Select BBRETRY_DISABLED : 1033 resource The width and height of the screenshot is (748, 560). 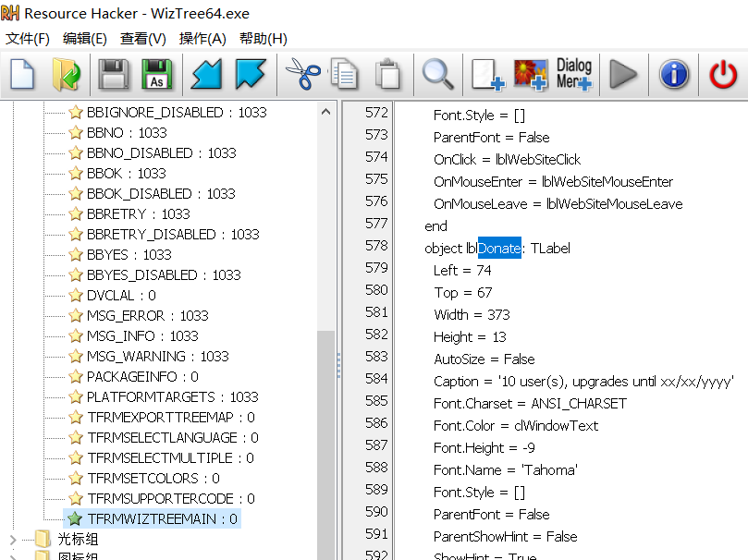(173, 235)
